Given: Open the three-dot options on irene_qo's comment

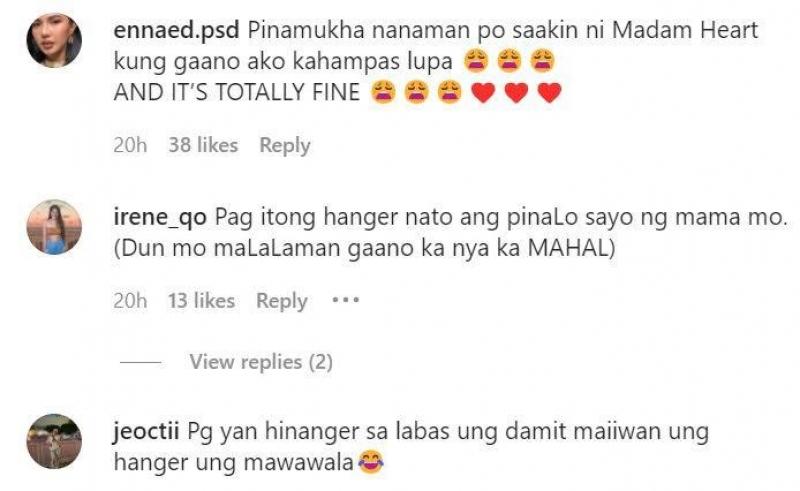Looking at the screenshot, I should coord(346,300).
